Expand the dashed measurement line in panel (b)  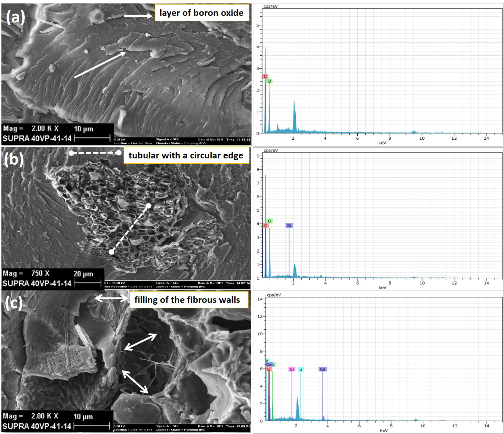(130, 228)
